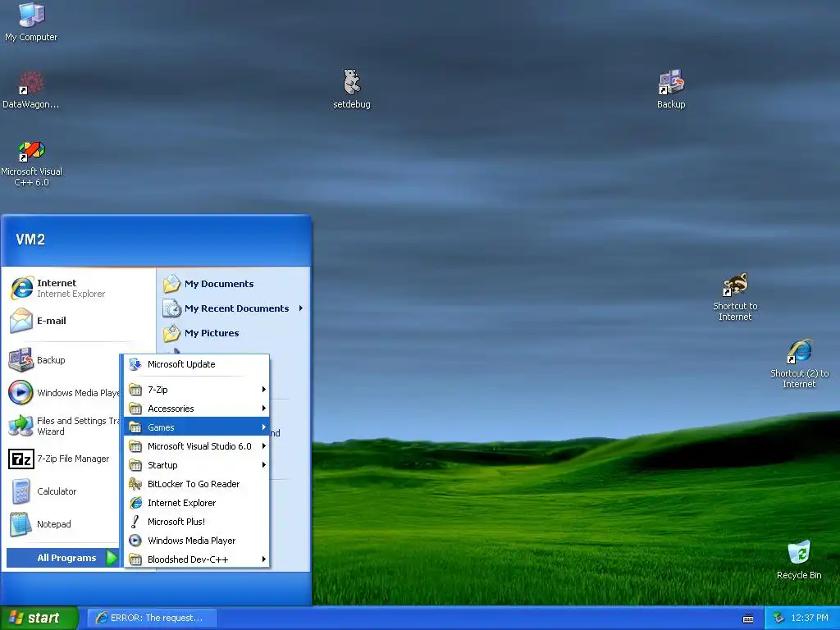Expand the 7-Zip submenu arrow

(263, 390)
